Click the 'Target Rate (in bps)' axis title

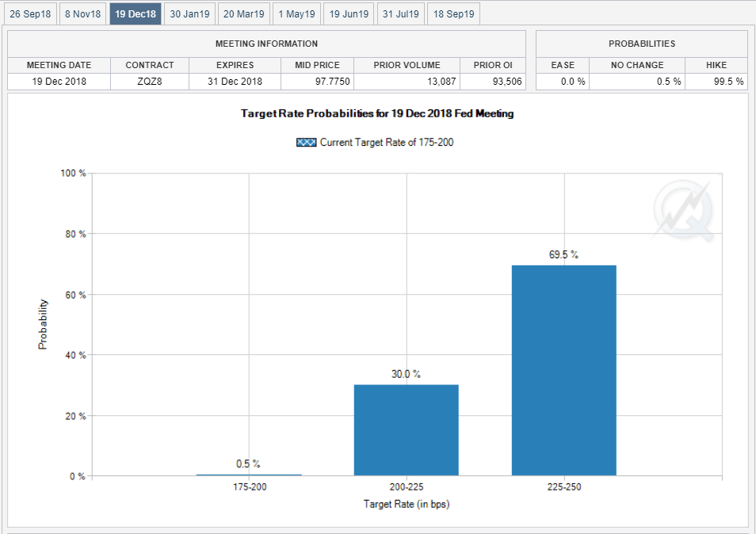click(407, 504)
